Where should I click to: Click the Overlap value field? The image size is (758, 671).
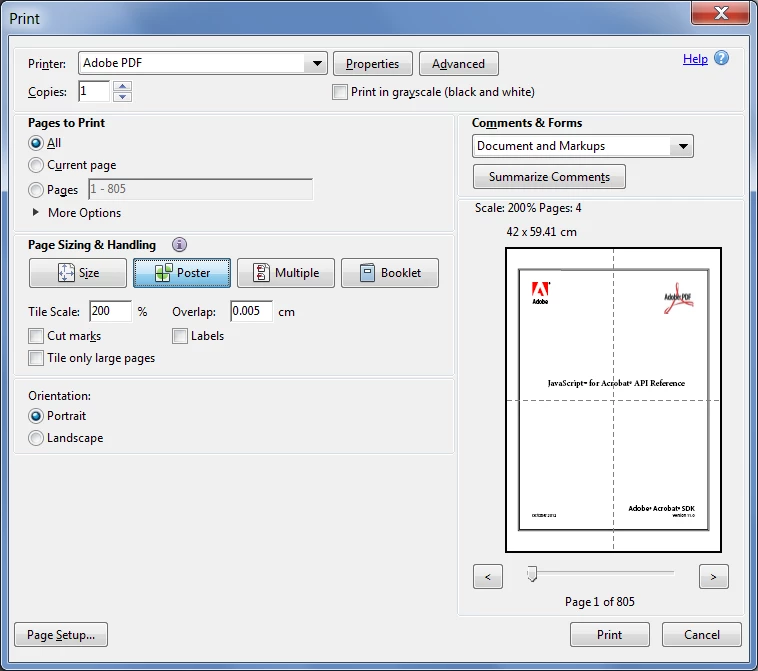click(251, 311)
